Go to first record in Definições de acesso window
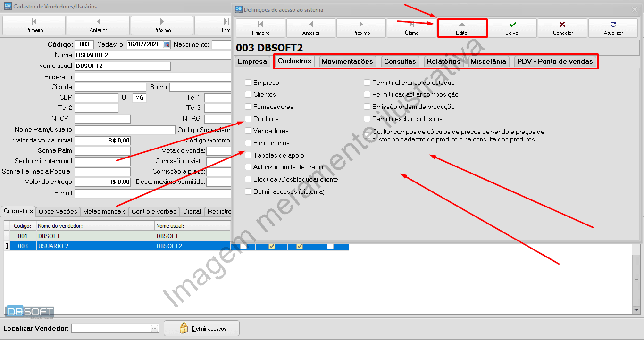 260,28
